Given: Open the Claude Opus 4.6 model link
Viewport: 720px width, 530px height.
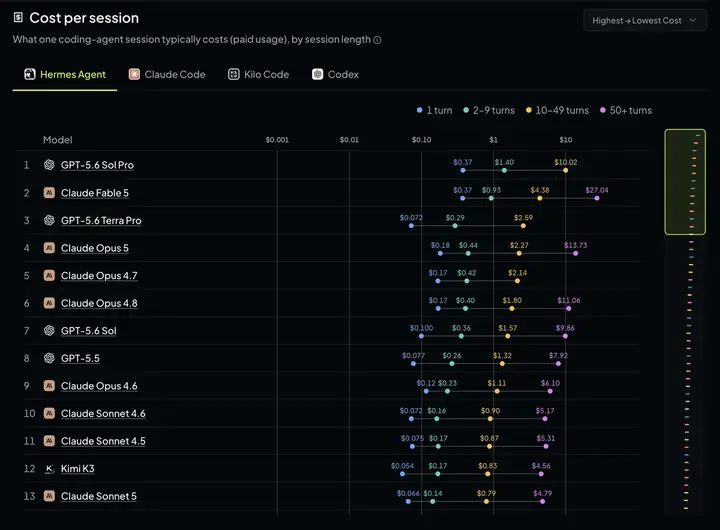Looking at the screenshot, I should (x=99, y=386).
